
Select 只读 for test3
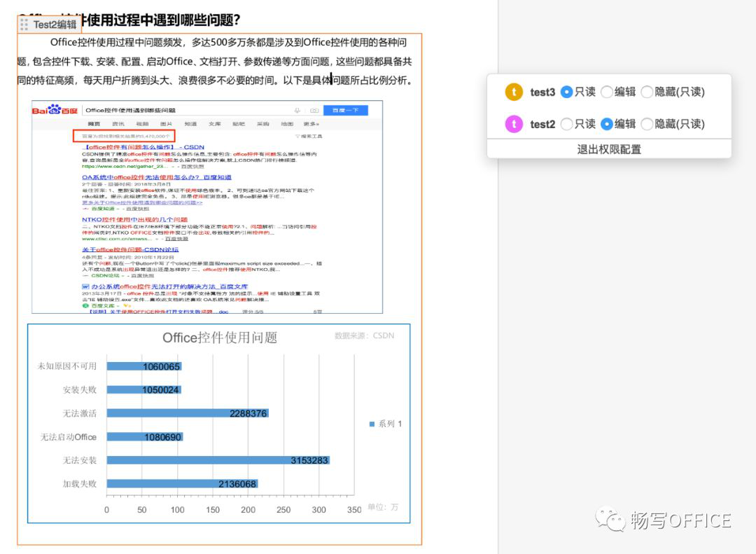point(566,92)
